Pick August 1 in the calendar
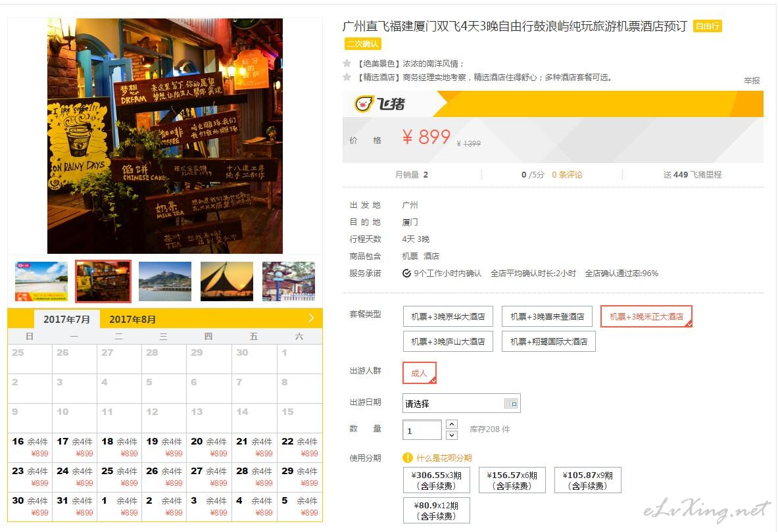The height and width of the screenshot is (532, 778). [119, 507]
